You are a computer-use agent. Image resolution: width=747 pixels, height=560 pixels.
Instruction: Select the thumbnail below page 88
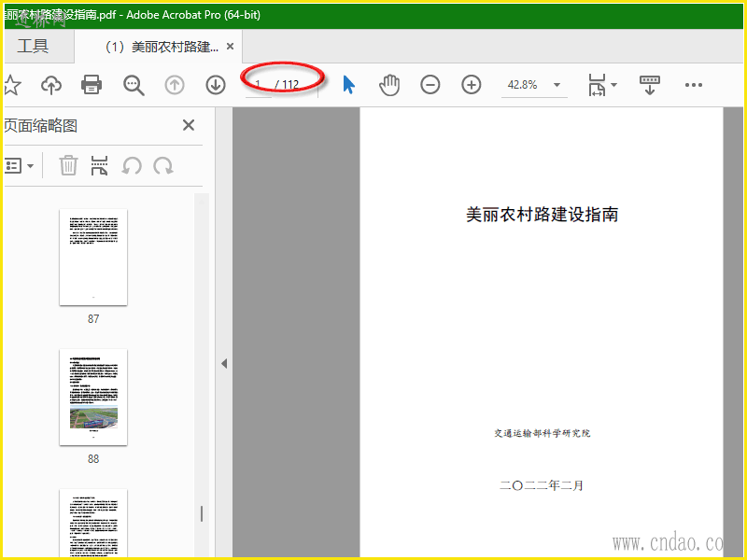tap(93, 523)
